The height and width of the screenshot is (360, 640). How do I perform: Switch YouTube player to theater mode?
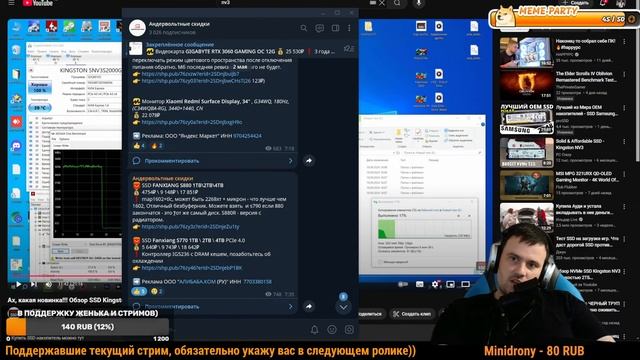[466, 284]
